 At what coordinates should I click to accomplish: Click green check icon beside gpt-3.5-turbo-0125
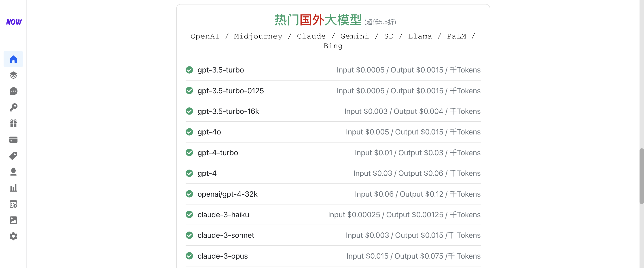(189, 91)
